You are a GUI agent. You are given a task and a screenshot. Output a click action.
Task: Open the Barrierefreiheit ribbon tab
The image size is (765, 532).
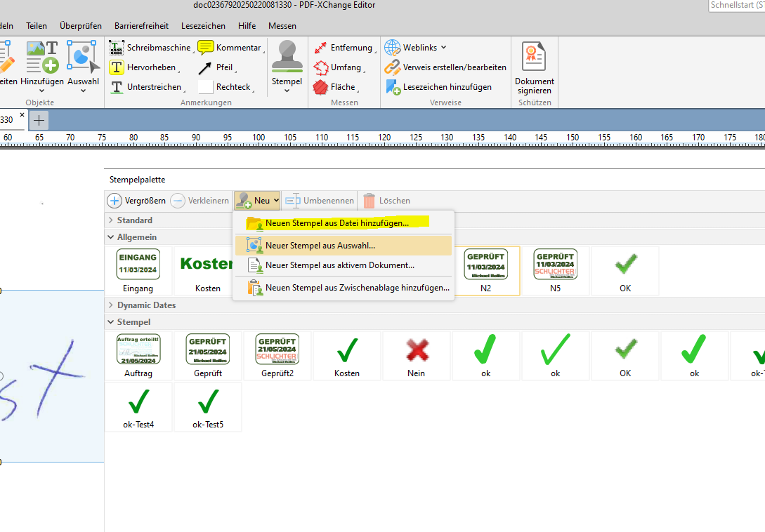tap(141, 26)
